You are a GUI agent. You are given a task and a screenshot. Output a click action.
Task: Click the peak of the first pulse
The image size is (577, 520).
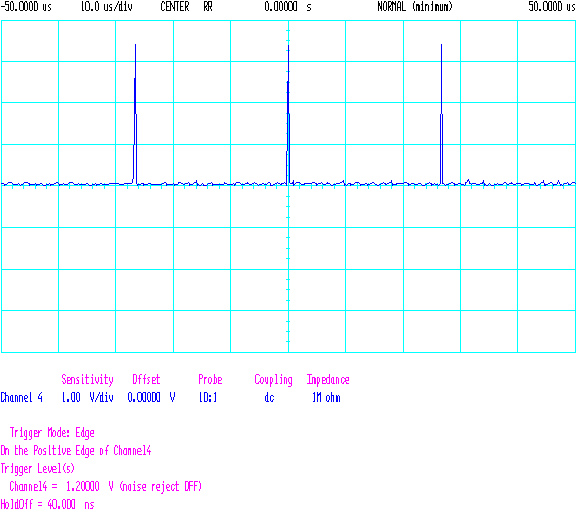click(135, 45)
